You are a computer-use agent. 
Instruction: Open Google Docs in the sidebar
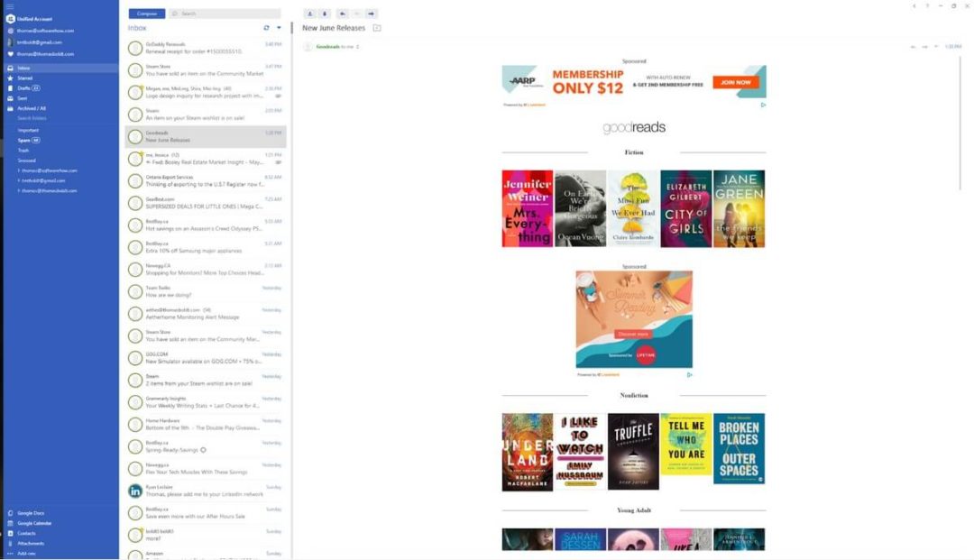pyautogui.click(x=31, y=513)
